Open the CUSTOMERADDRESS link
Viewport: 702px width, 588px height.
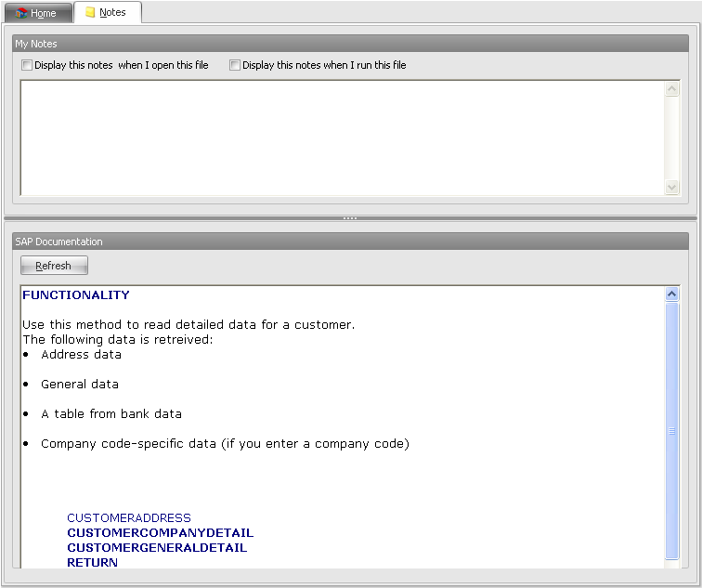(x=129, y=518)
